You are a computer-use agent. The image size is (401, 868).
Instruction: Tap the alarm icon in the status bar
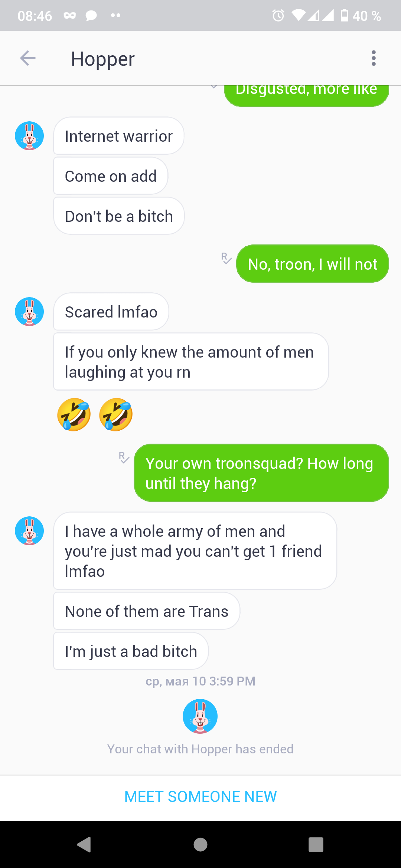coord(278,16)
